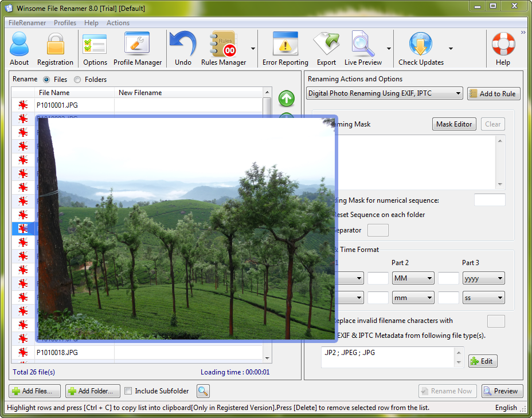This screenshot has height=418, width=532.
Task: Click the padding mask input field
Action: (x=490, y=200)
